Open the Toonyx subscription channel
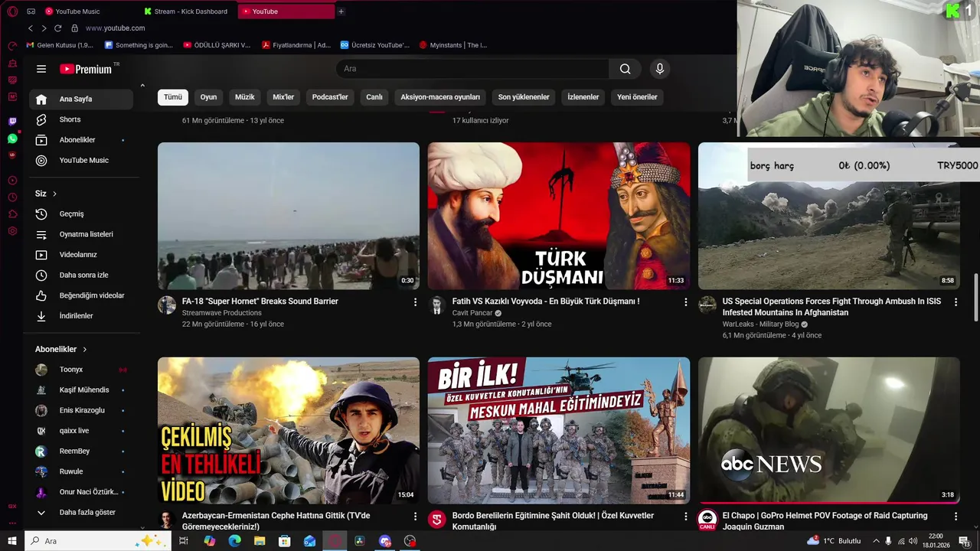This screenshot has height=551, width=980. [81, 370]
